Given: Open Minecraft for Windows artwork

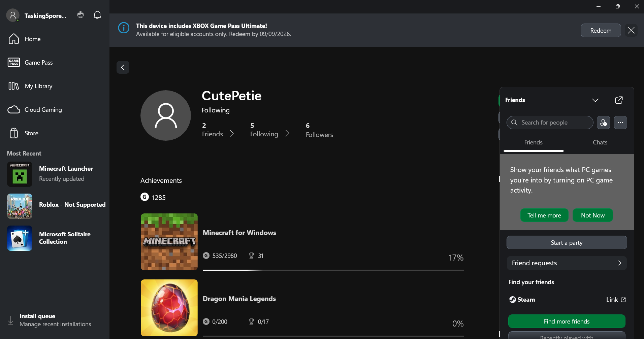Looking at the screenshot, I should click(169, 242).
